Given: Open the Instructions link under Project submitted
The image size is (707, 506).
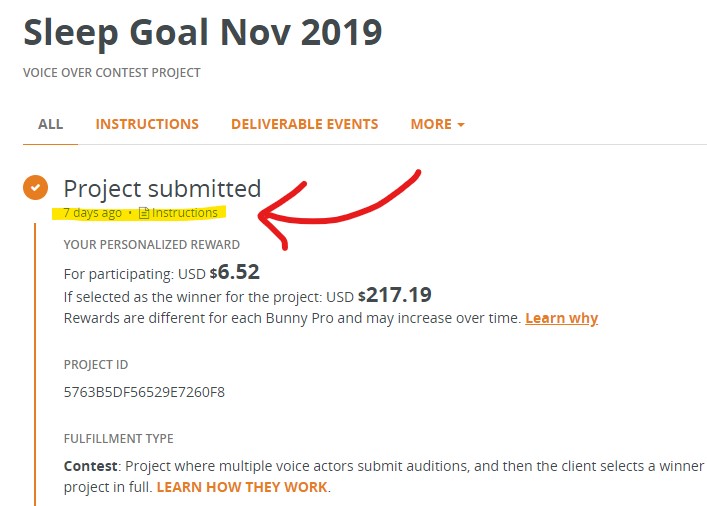Looking at the screenshot, I should click(x=184, y=213).
